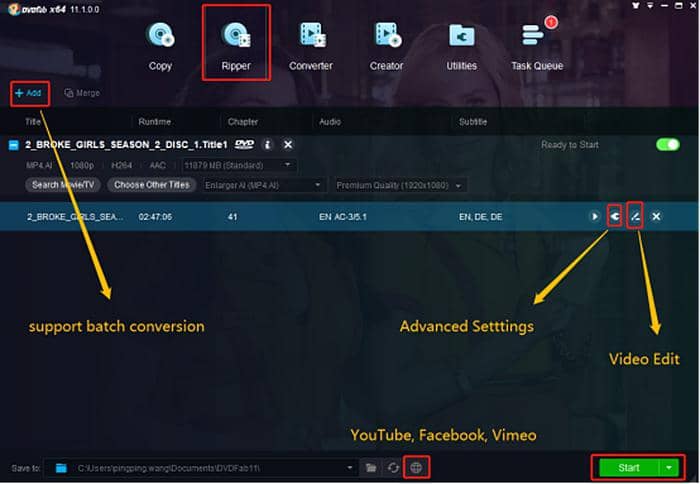Select the Creator module icon
The height and width of the screenshot is (484, 700).
(386, 44)
